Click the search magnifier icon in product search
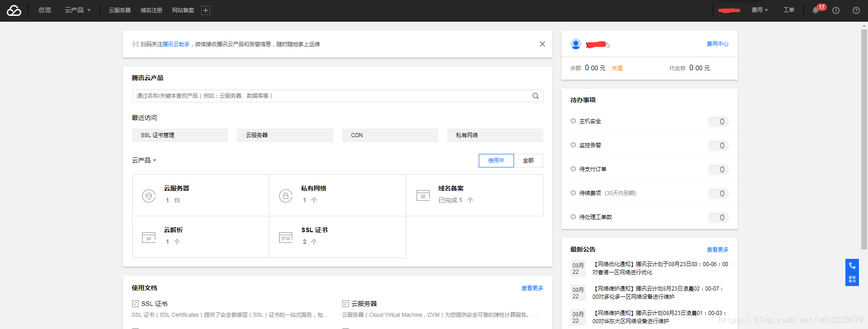This screenshot has width=868, height=329. [536, 96]
